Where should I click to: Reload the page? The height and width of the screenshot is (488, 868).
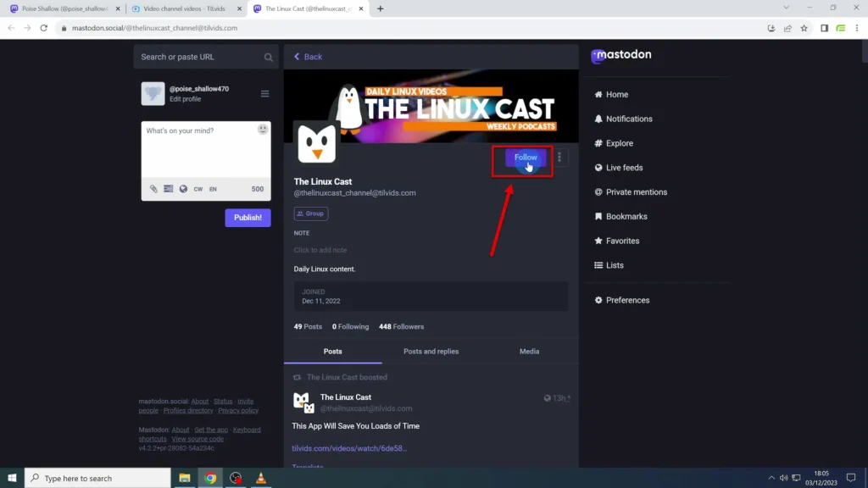(44, 28)
